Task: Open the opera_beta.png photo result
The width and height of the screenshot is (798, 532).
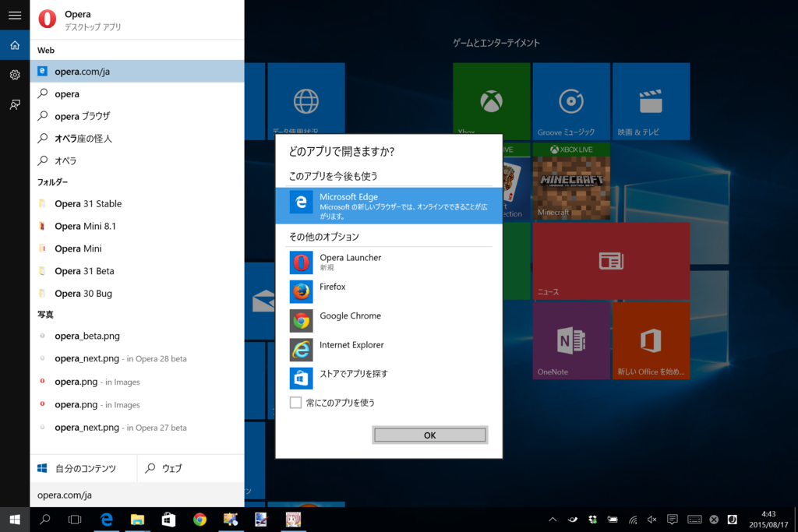Action: tap(137, 336)
